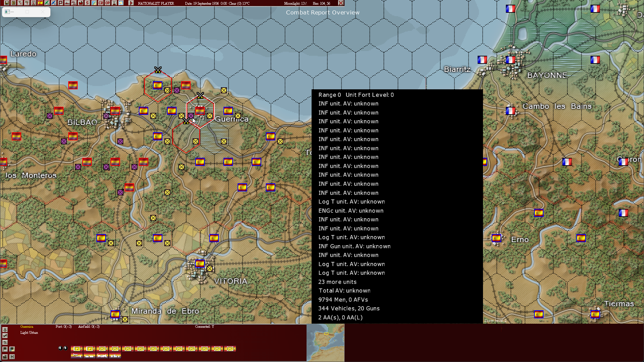
Task: Click the 'INF Gun unit. AV: unknown' line
Action: point(354,246)
